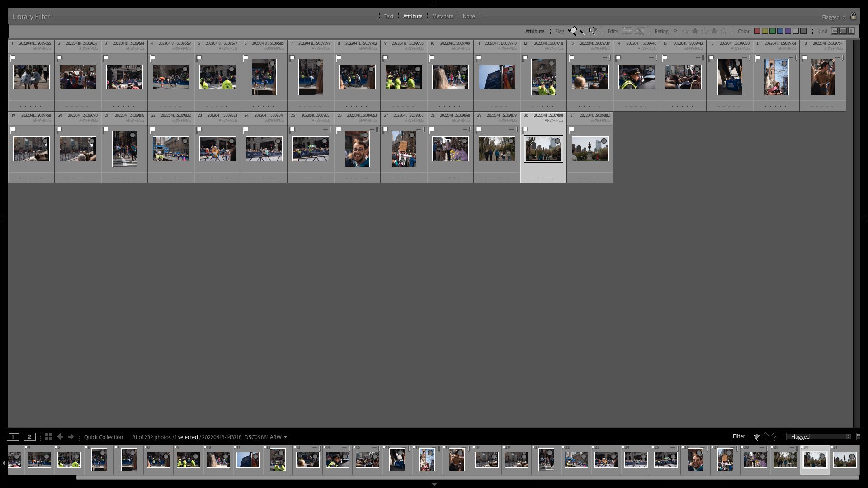Toggle the None filter option
Screen dimensions: 868x488
point(469,16)
